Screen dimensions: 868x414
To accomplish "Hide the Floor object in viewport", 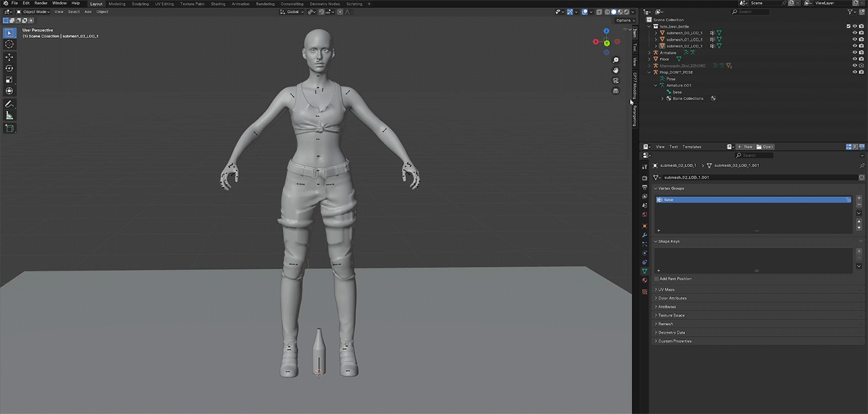I will [855, 59].
